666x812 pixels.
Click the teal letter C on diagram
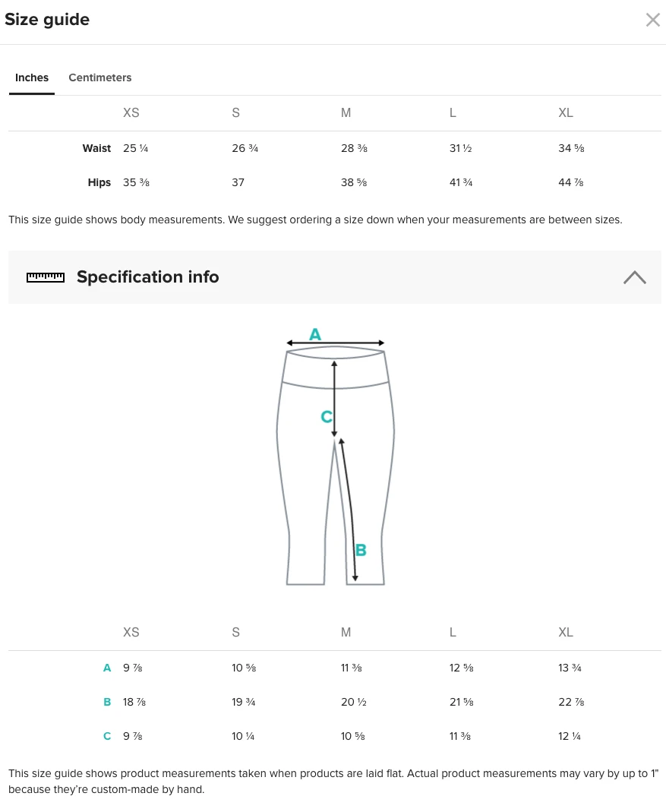(x=326, y=417)
